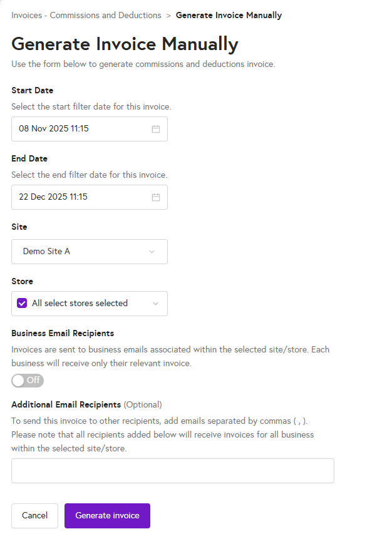Viewport: 392px width, 539px height.
Task: Uncheck the all stores selected checkbox
Action: pyautogui.click(x=22, y=304)
